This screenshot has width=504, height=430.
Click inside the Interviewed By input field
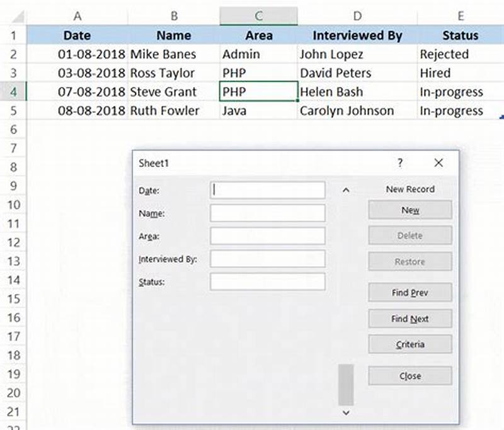tap(267, 259)
